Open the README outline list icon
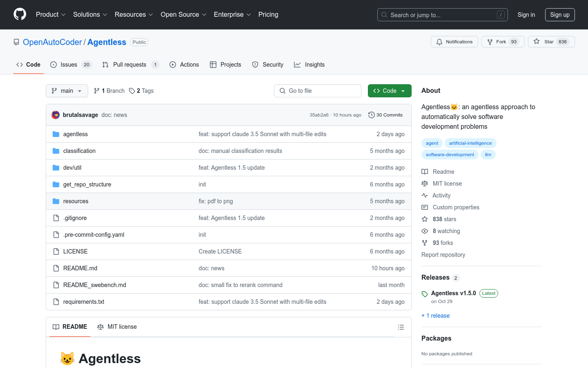588x368 pixels. coord(401,327)
